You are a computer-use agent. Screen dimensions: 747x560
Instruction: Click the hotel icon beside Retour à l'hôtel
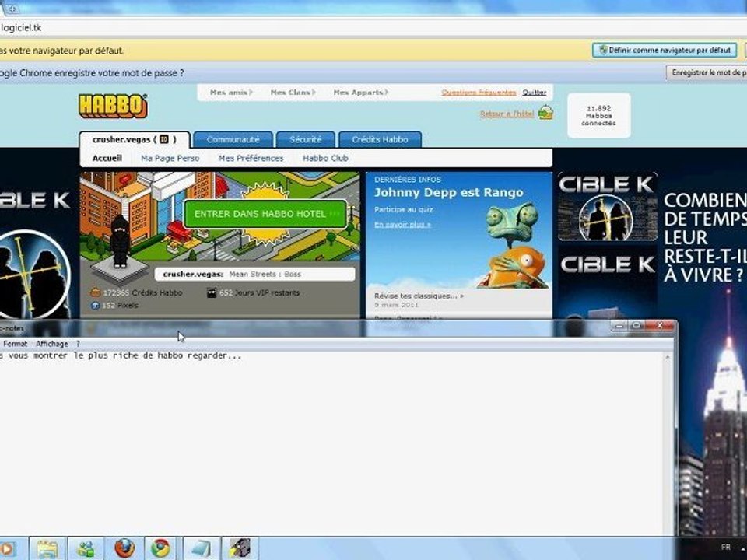[x=545, y=113]
